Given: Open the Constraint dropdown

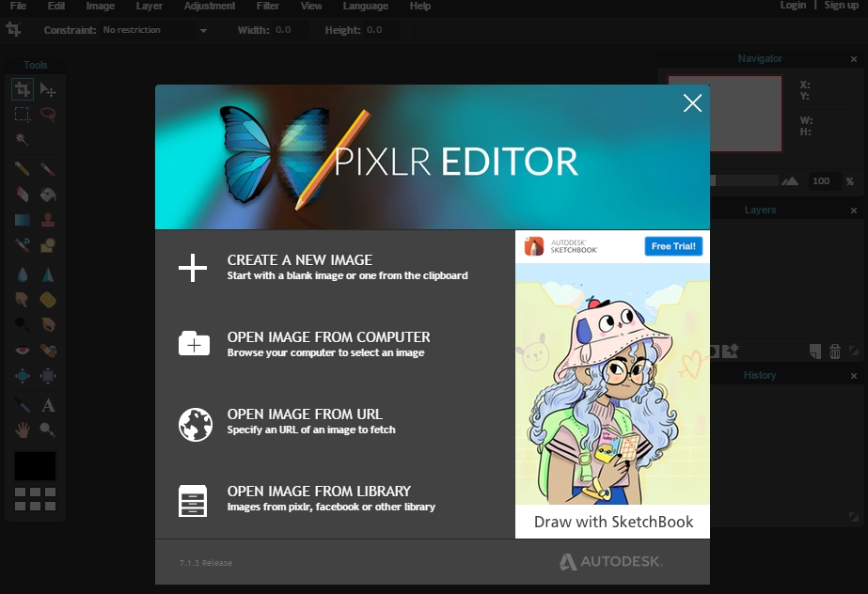Looking at the screenshot, I should (155, 30).
